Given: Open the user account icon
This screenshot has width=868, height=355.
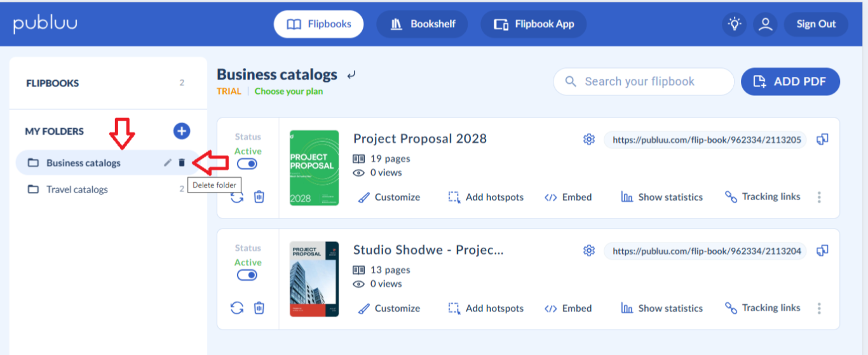Looking at the screenshot, I should tap(766, 24).
